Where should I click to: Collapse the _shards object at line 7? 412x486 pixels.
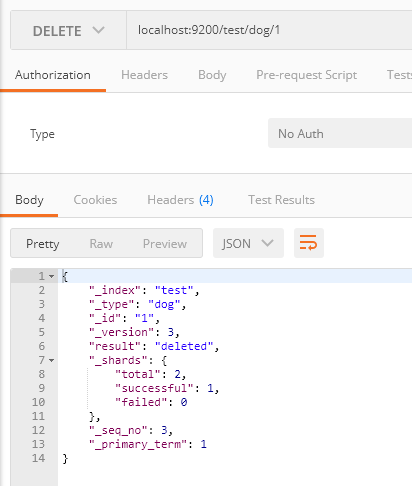pos(51,360)
